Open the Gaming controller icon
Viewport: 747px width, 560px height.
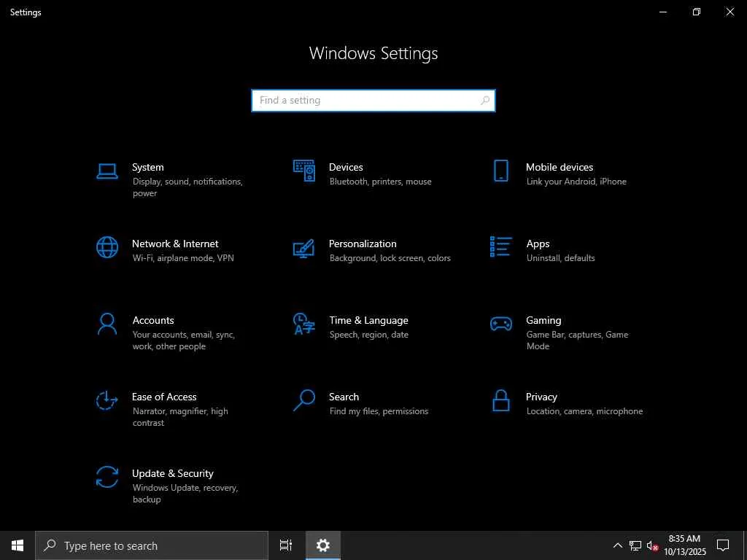(x=500, y=324)
